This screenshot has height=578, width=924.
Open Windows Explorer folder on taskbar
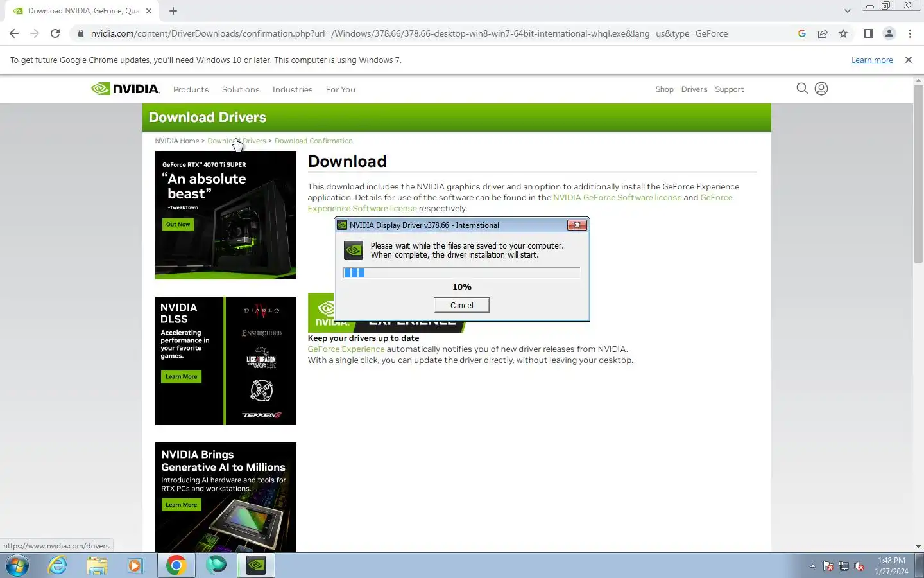point(97,565)
